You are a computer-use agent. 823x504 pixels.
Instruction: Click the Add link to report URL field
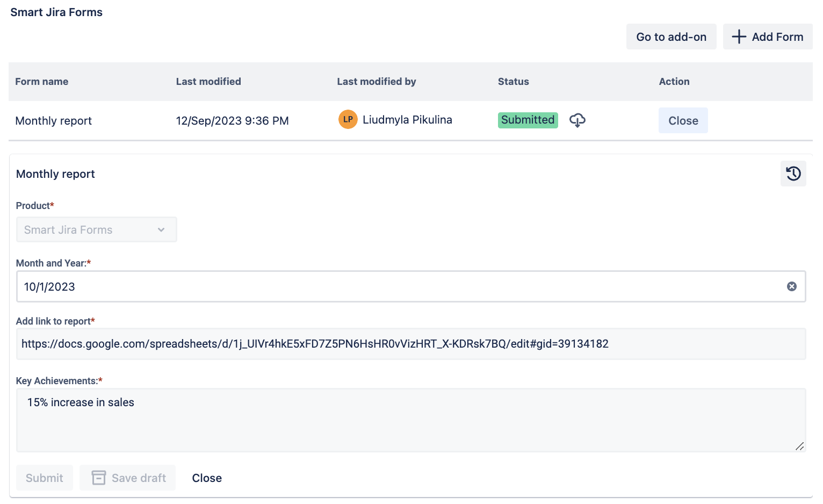tap(410, 344)
